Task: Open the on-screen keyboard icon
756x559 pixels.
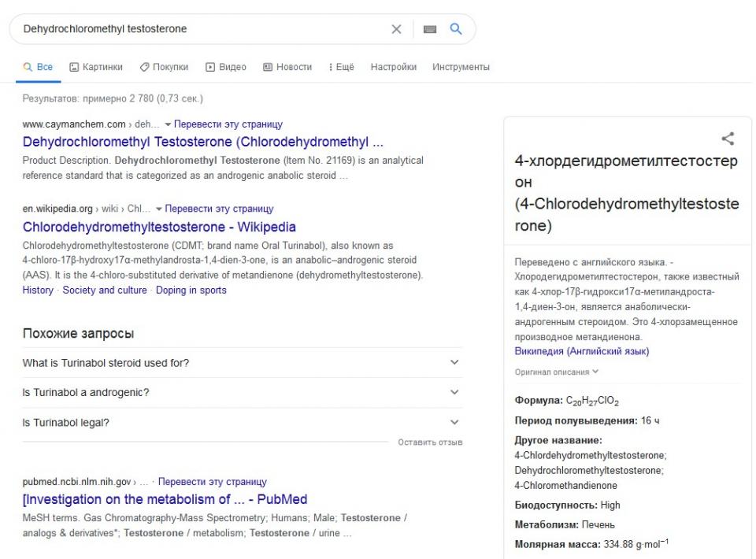Action: tap(429, 29)
